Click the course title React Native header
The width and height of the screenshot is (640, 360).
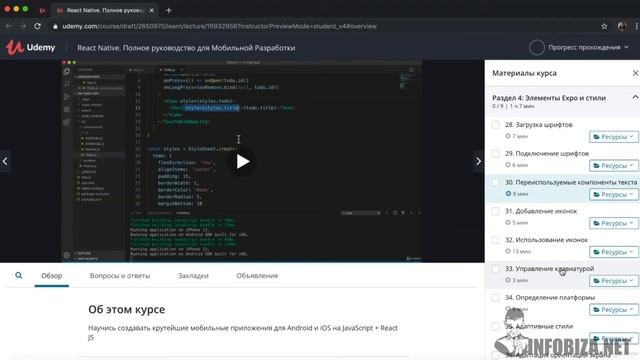[x=186, y=48]
